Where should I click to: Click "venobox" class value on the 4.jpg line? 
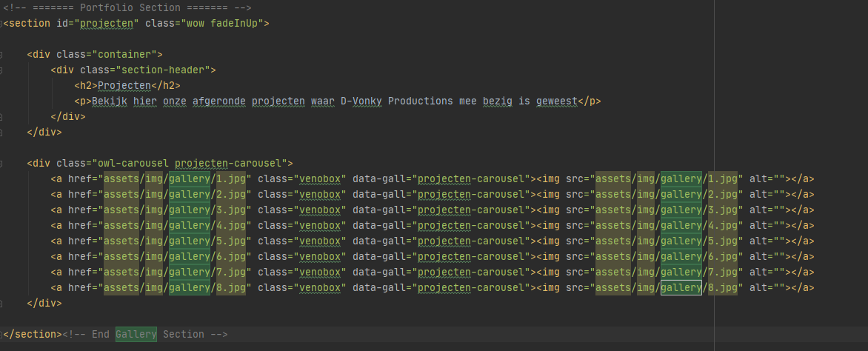319,226
